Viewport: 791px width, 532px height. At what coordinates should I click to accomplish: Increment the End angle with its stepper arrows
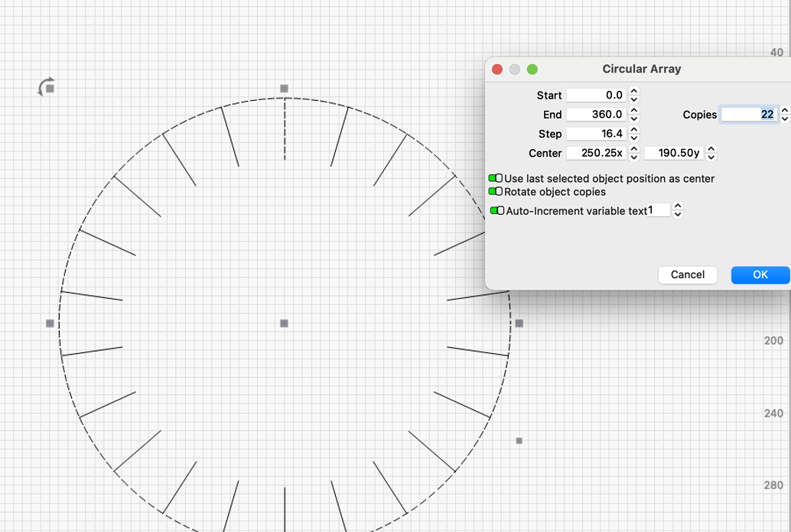click(x=633, y=111)
